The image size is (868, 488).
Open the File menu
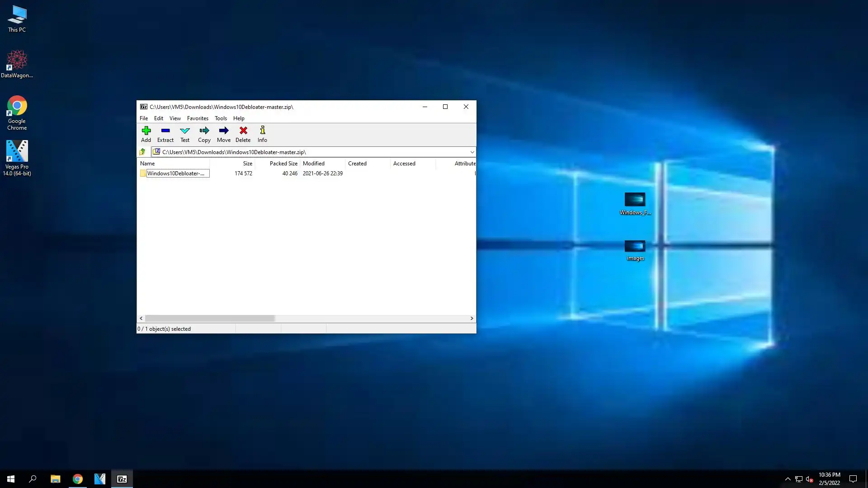click(x=144, y=118)
